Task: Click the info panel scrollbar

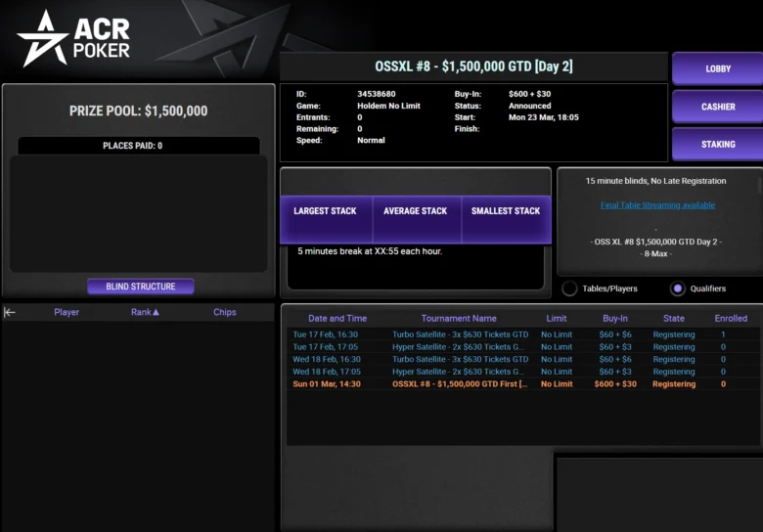Action: 759,185
